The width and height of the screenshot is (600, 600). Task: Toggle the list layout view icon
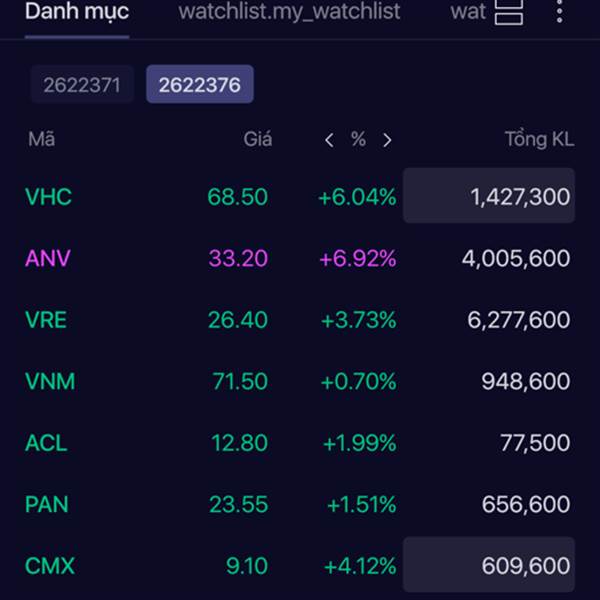coord(509,12)
